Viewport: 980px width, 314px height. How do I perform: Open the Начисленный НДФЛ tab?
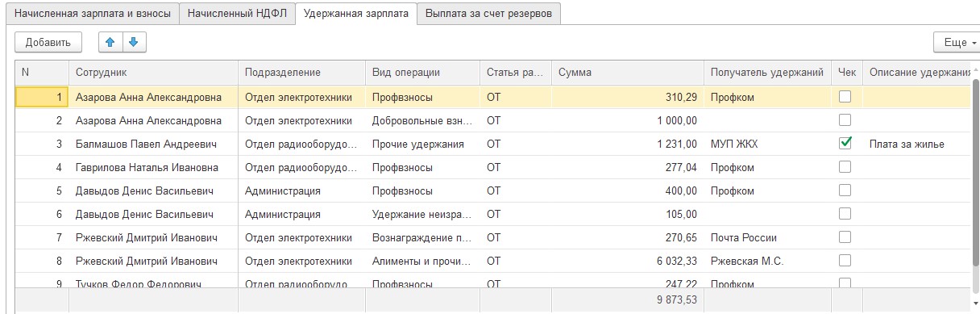(237, 14)
